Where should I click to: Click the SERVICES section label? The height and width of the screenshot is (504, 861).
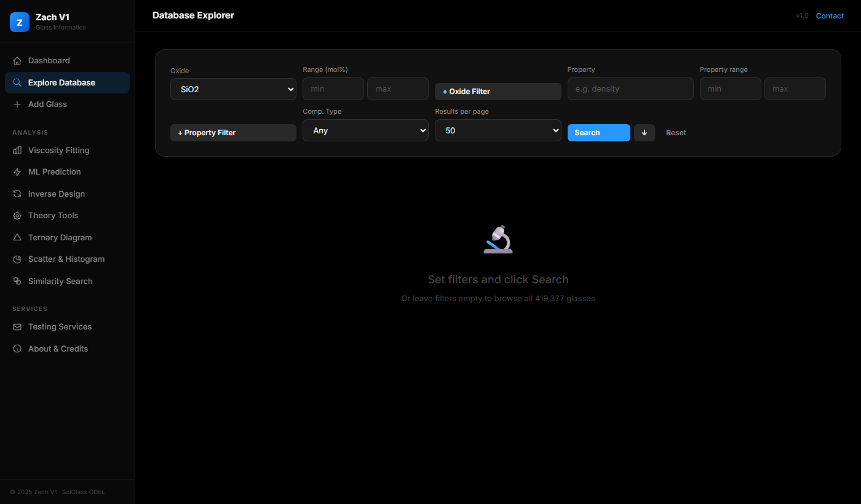[x=30, y=309]
